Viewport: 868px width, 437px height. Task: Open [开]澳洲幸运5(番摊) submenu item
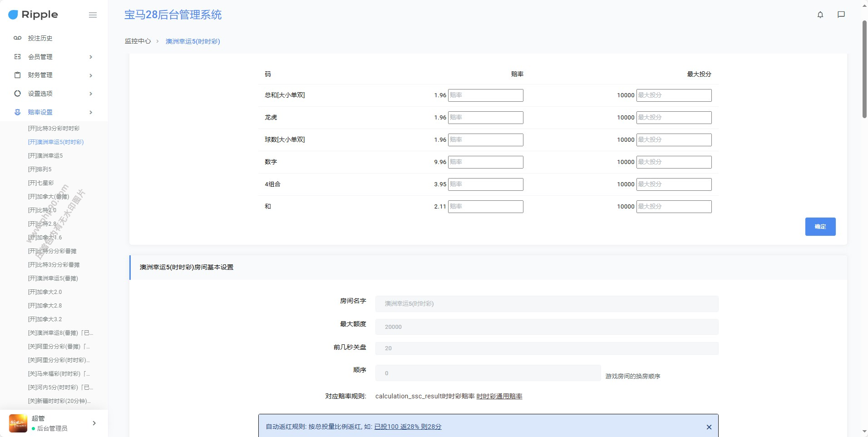click(x=53, y=278)
